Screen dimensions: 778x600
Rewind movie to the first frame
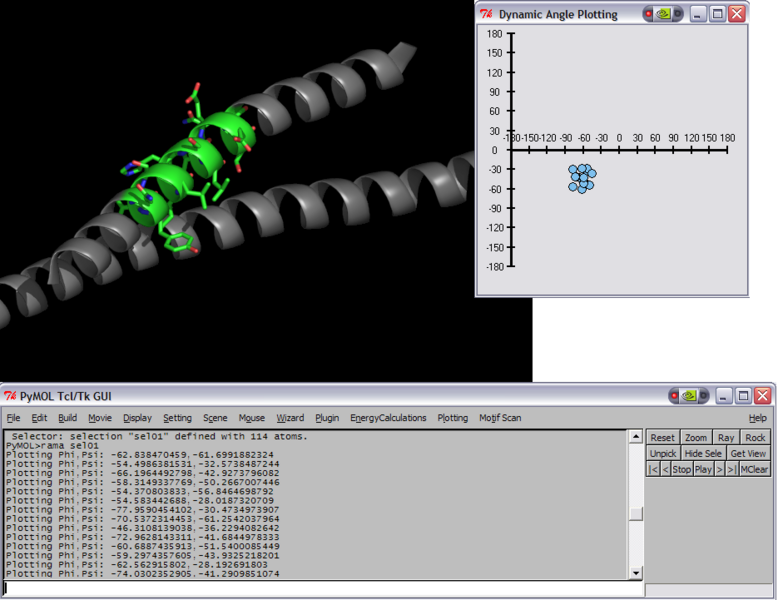(652, 469)
